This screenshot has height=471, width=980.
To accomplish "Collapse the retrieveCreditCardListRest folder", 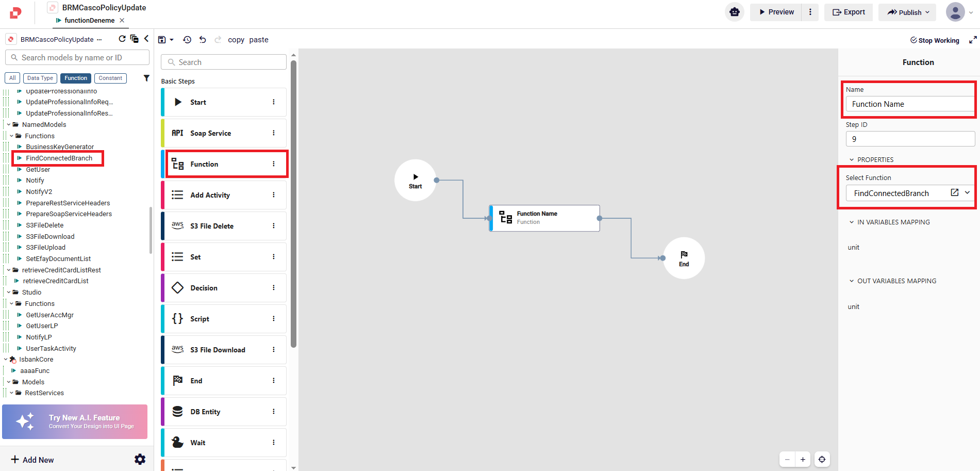I will pos(9,270).
